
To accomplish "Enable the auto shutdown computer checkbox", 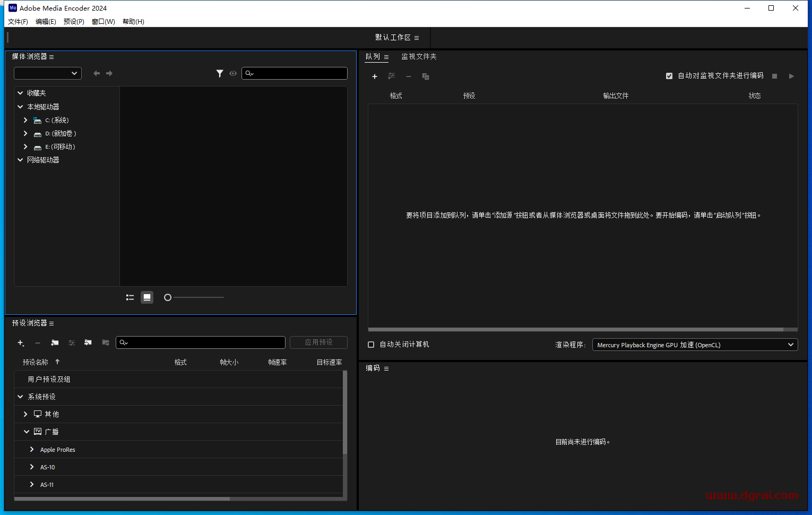I will click(x=371, y=345).
